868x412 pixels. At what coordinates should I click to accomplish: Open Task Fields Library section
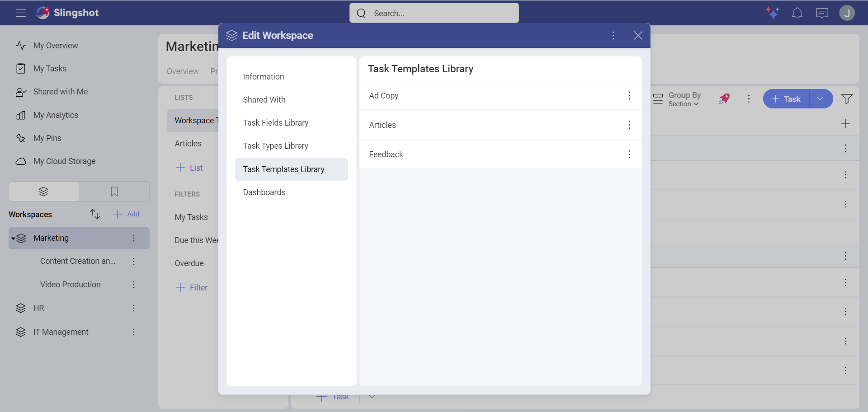tap(291, 123)
